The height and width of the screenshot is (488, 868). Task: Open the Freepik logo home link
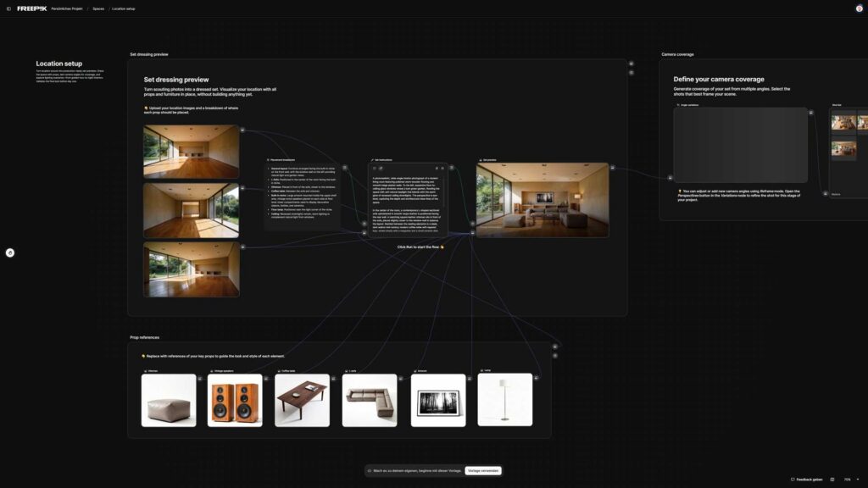[32, 8]
